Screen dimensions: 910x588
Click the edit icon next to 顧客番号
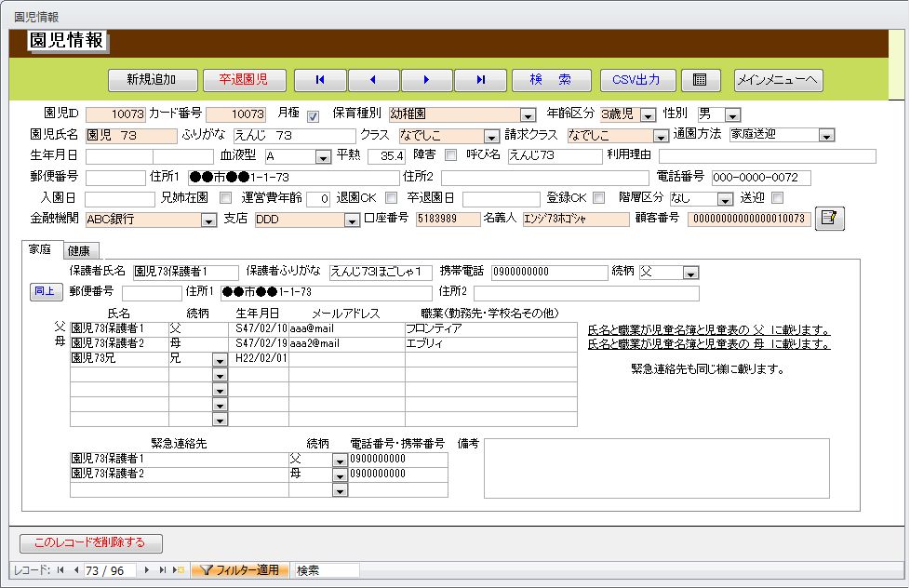[x=828, y=218]
